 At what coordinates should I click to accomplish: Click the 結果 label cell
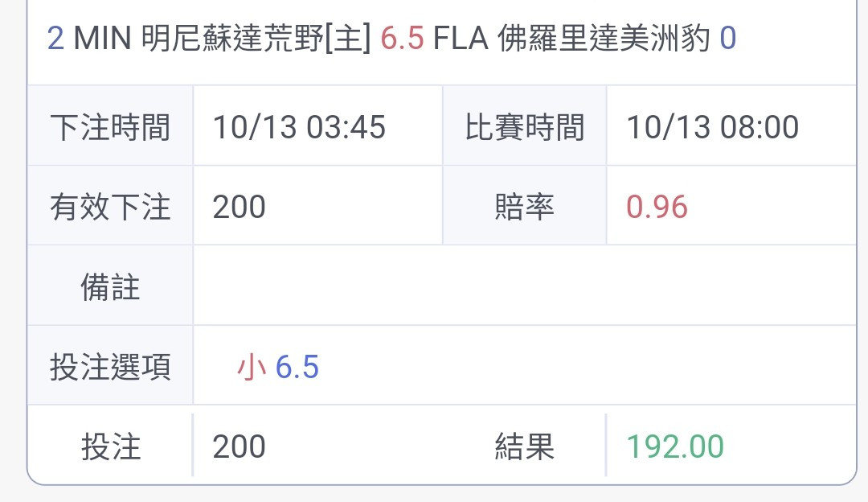[524, 446]
